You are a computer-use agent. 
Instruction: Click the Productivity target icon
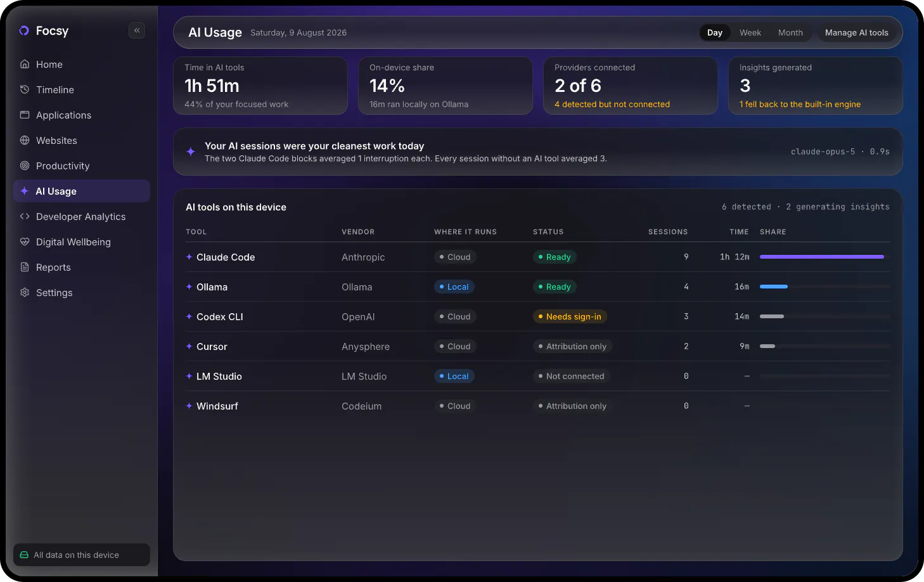[x=25, y=165]
